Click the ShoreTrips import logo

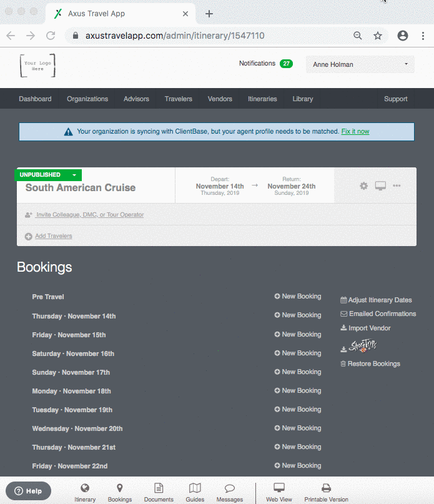coord(363,346)
